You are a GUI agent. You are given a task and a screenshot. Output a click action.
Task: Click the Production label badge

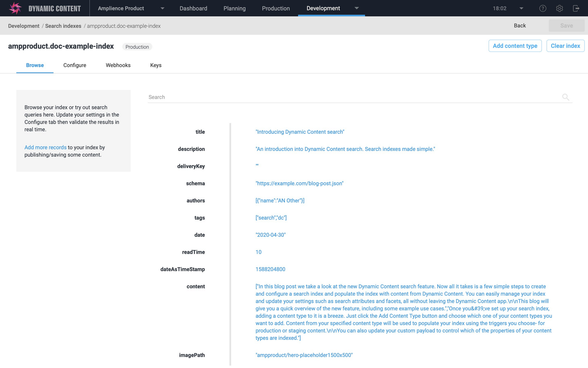137,47
